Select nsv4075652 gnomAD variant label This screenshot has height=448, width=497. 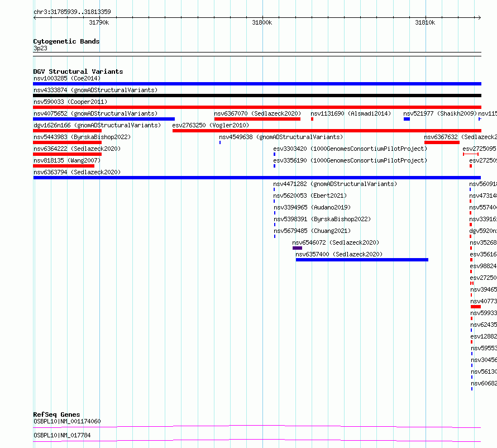[95, 113]
